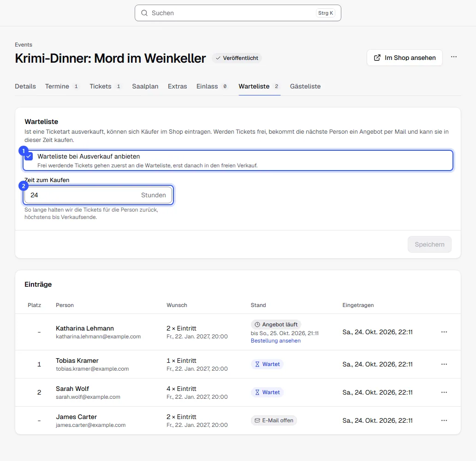Click email katharina.lehmann@example.com
Screen dimensions: 476x461
point(98,337)
